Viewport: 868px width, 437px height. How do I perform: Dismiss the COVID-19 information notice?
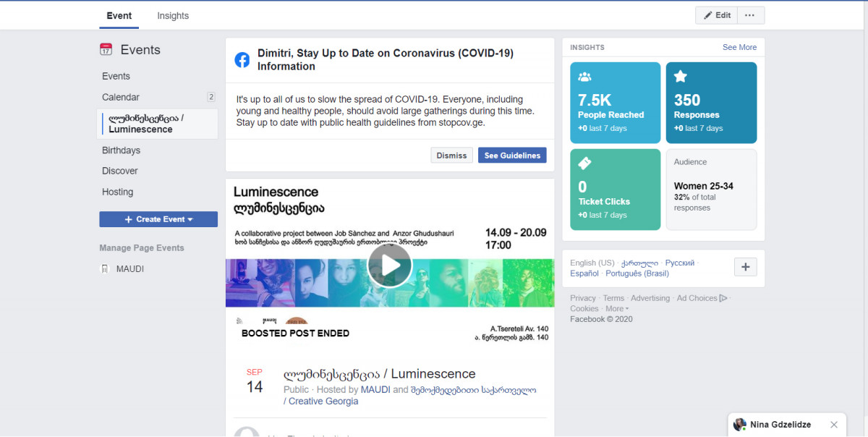[451, 156]
